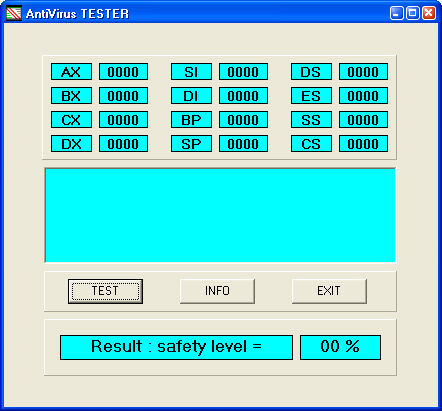The height and width of the screenshot is (411, 442).
Task: Click the SP register value 0000
Action: tap(243, 144)
